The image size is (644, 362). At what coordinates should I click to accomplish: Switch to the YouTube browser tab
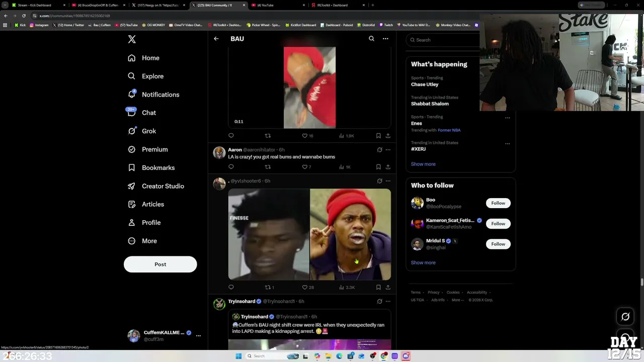tap(277, 5)
